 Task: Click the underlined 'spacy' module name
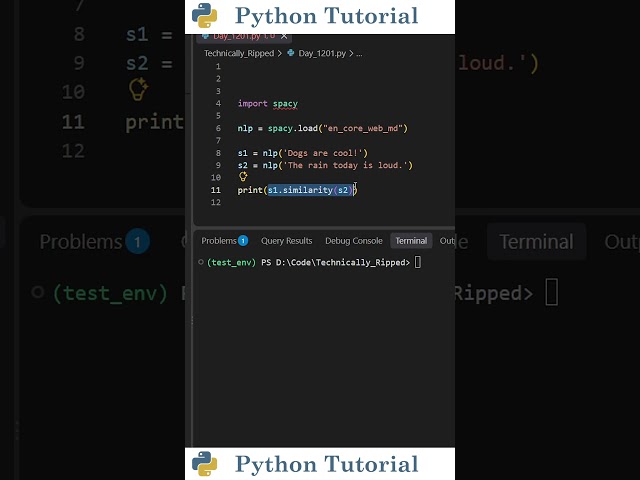point(285,104)
